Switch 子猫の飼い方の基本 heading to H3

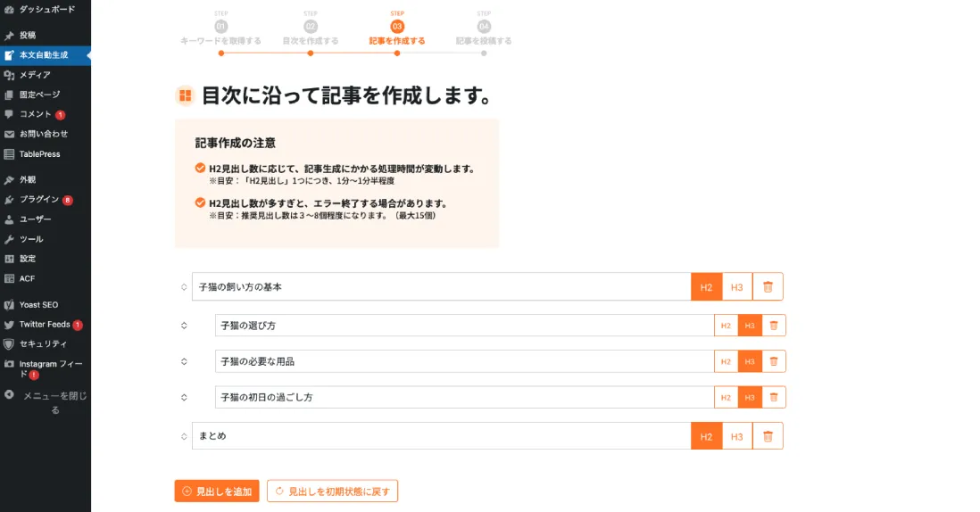[x=737, y=287]
